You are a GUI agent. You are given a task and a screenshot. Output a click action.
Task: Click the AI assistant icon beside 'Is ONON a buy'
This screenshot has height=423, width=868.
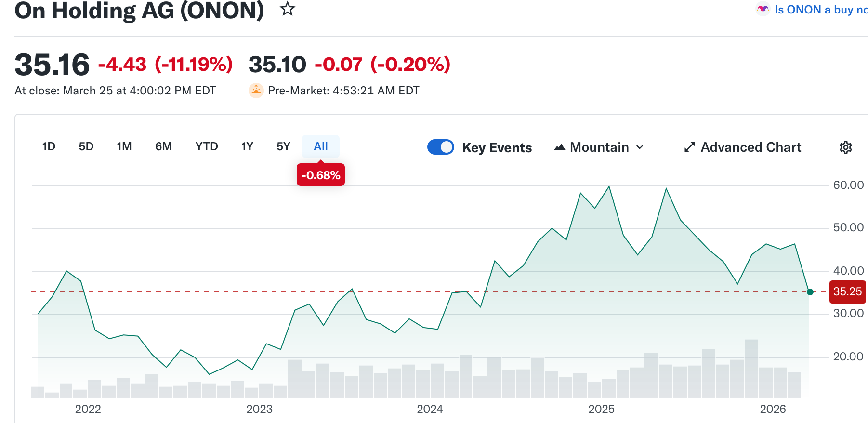click(x=763, y=9)
